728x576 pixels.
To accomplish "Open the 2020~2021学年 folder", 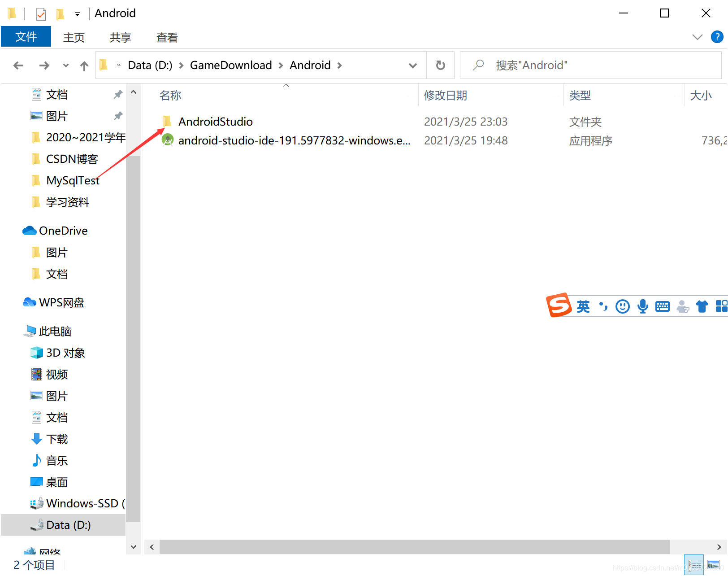I will 86,137.
